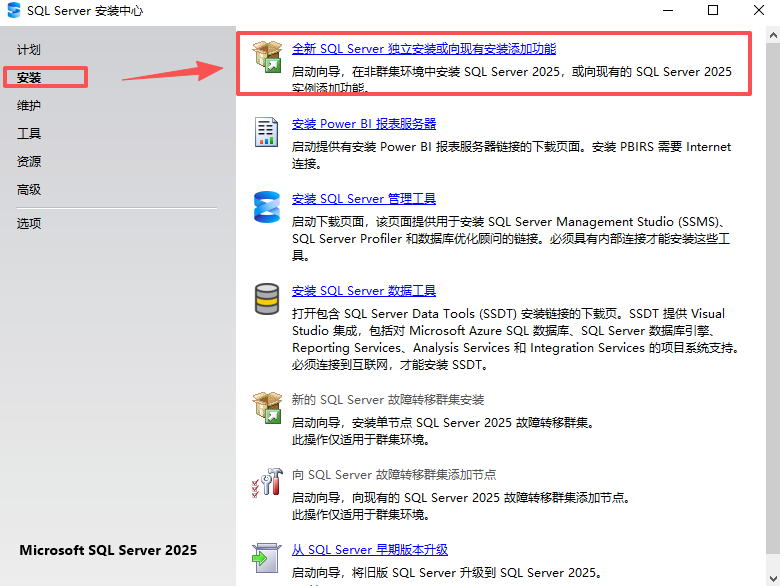Viewport: 780px width, 586px height.
Task: Open the 选项 sidebar page
Action: click(29, 223)
